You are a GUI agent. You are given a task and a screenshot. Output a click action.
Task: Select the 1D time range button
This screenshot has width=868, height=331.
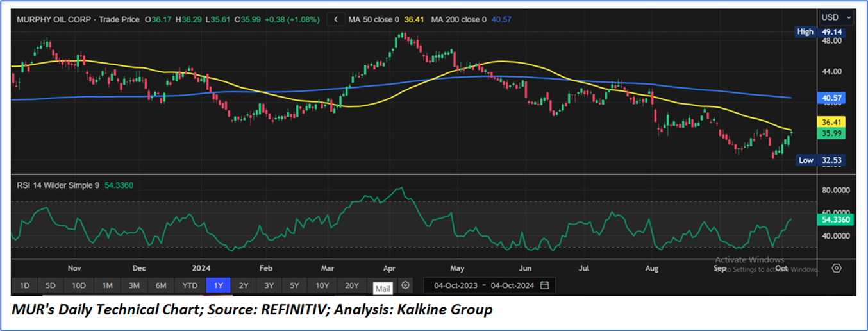coord(24,285)
